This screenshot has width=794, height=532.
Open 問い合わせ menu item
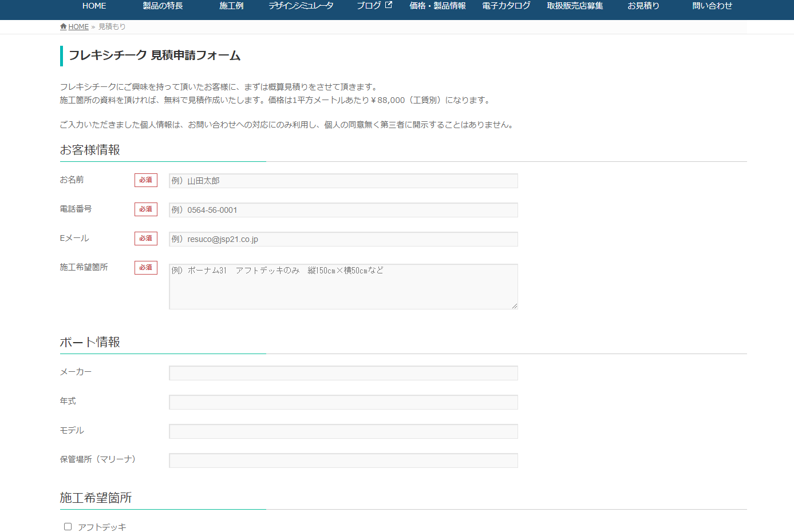712,6
